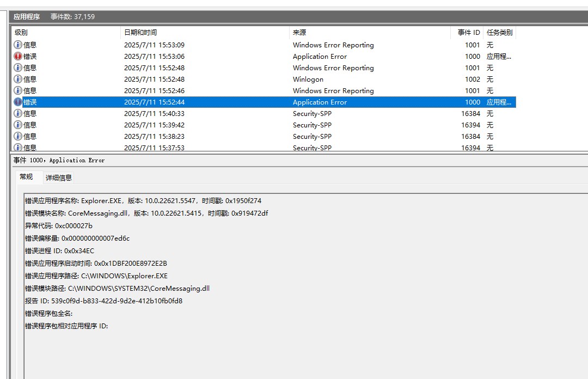Select the info icon on the 15:53:09 Windows Error Reporting row
The image size is (588, 379).
19,45
